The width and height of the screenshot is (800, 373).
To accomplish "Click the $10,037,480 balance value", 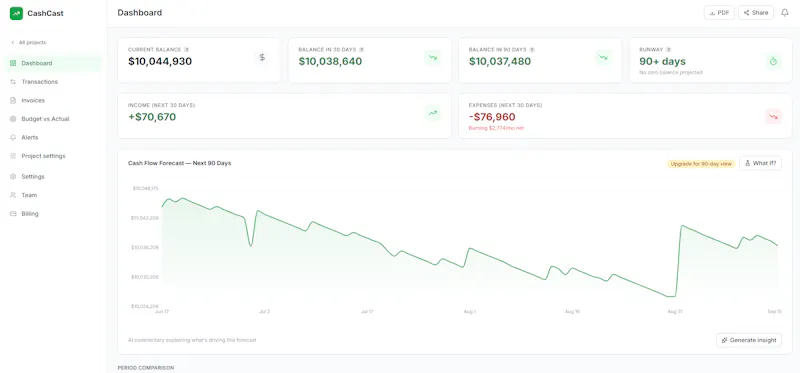I will point(500,62).
